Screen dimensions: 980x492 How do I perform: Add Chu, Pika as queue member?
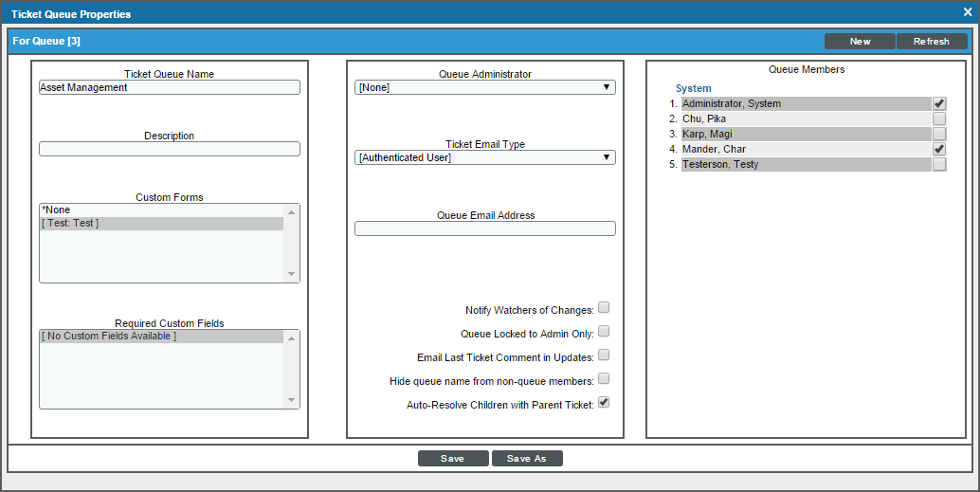[939, 118]
